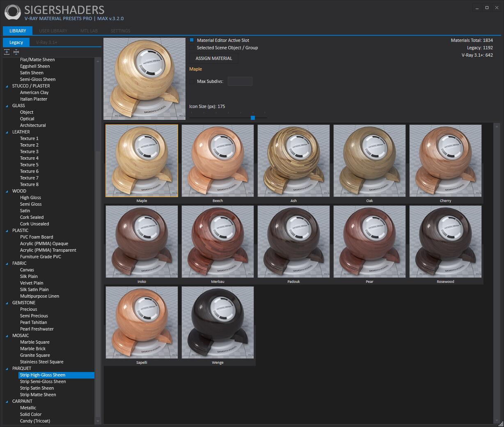Select Pearl Tahitian under GEMSTONE

(x=33, y=323)
